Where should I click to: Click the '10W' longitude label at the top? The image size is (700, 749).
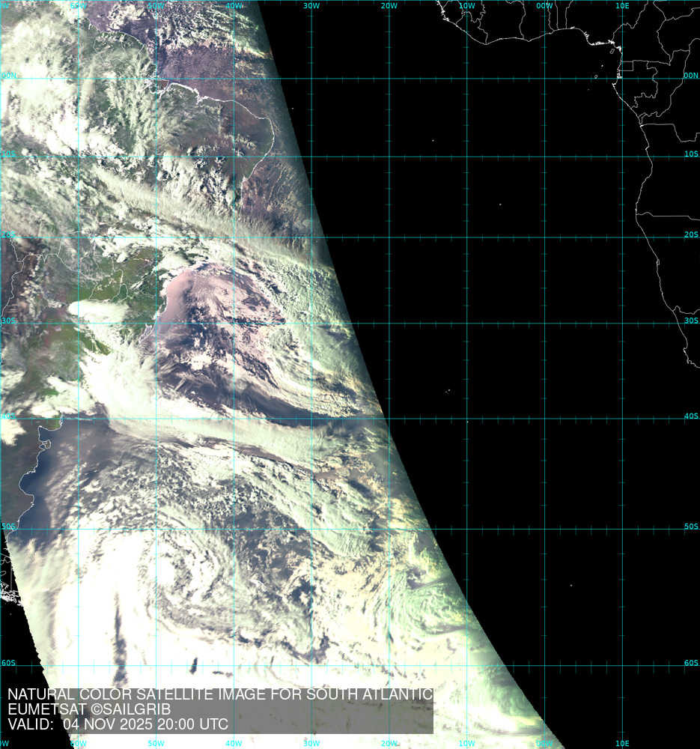click(x=466, y=6)
